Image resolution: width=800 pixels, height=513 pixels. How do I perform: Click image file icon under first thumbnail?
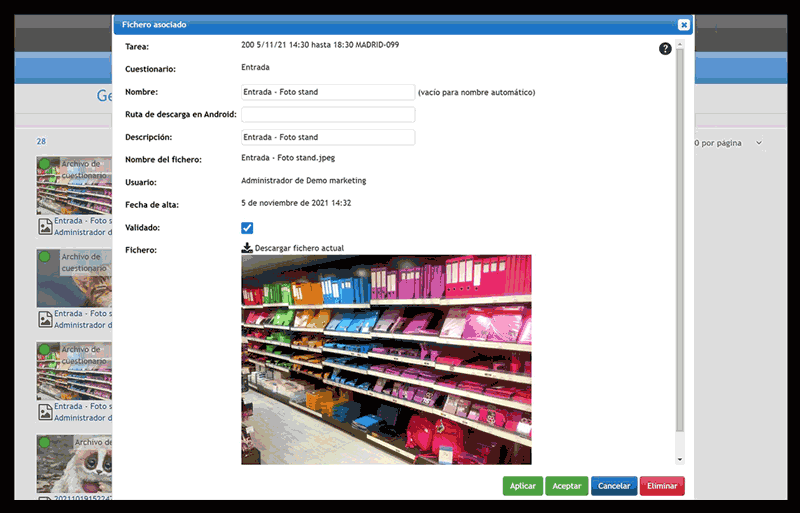pos(45,227)
